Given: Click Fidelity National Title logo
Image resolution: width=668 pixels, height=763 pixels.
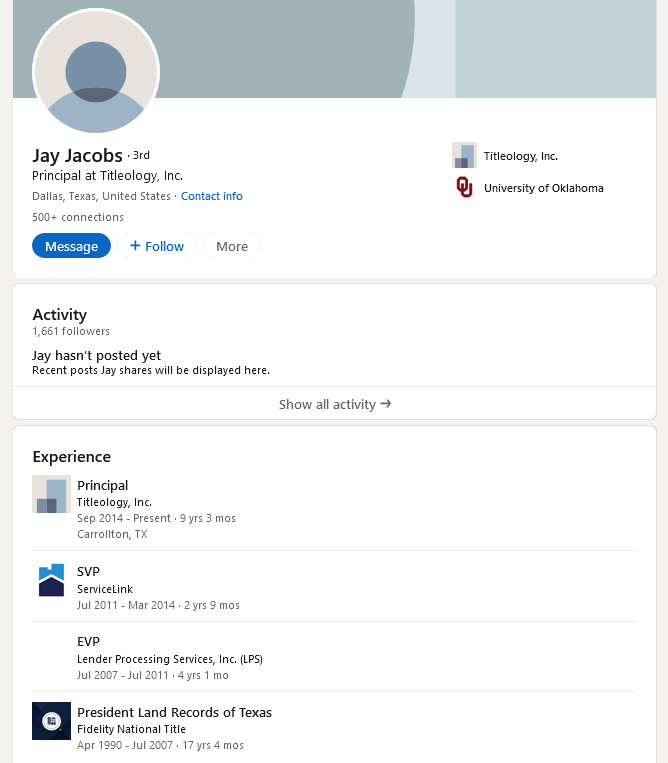Looking at the screenshot, I should (x=52, y=721).
